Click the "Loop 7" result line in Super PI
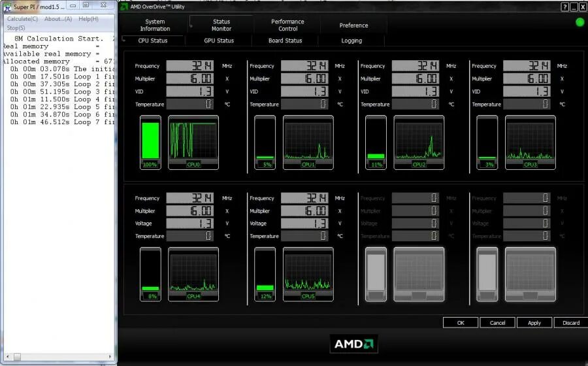Image resolution: width=588 pixels, height=366 pixels. tap(63, 122)
